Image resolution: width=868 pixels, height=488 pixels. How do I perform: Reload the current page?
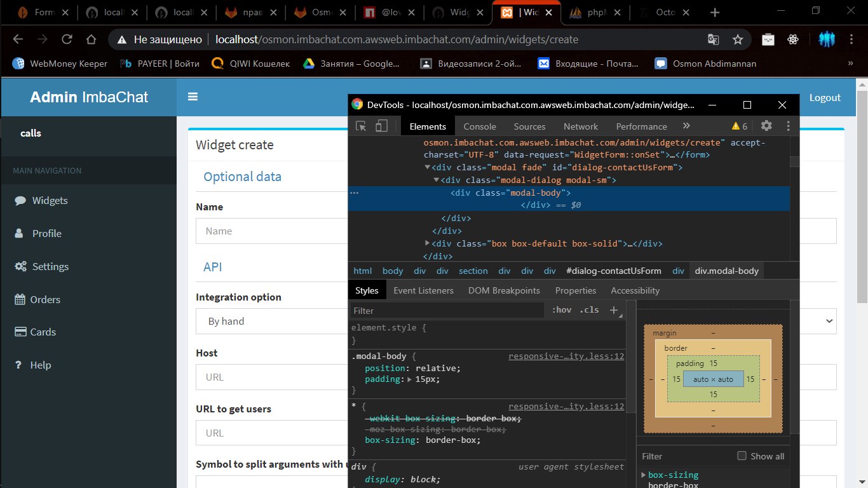(67, 39)
